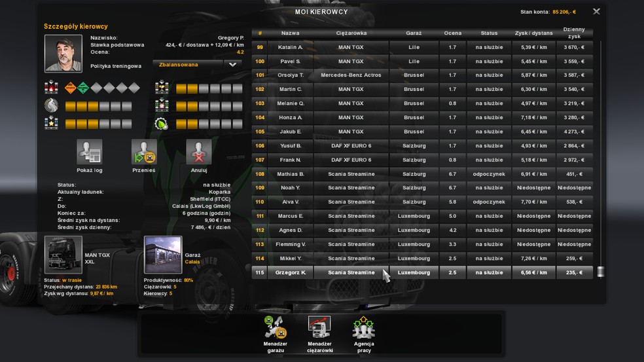Select driver Marcus E. row

422,216
